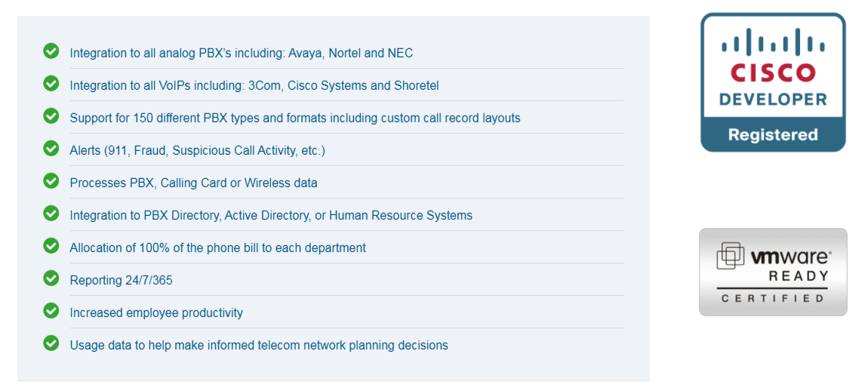Click the Alerts 911, Fraud text
Image resolution: width=868 pixels, height=385 pixels.
point(197,151)
